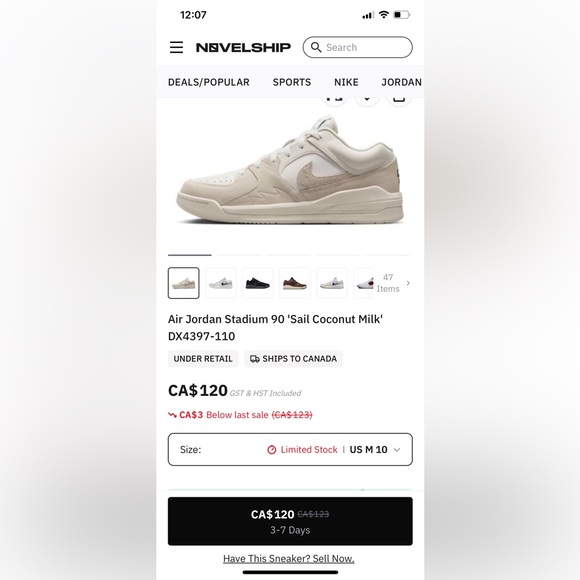580x580 pixels.
Task: Open the DEALS/POPULAR tab
Action: pos(209,82)
